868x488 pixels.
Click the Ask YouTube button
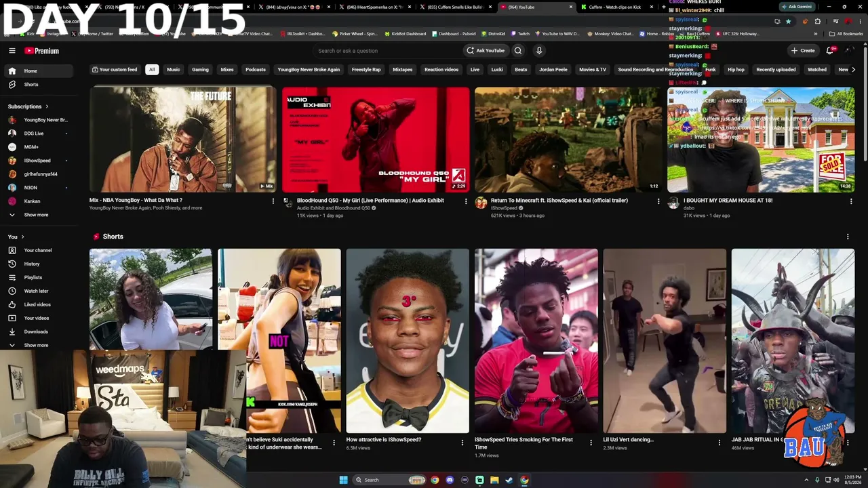[486, 51]
